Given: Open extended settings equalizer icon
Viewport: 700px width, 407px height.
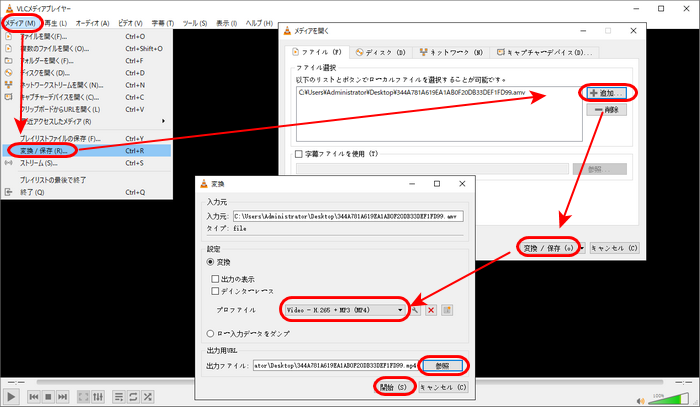Looking at the screenshot, I should click(98, 396).
